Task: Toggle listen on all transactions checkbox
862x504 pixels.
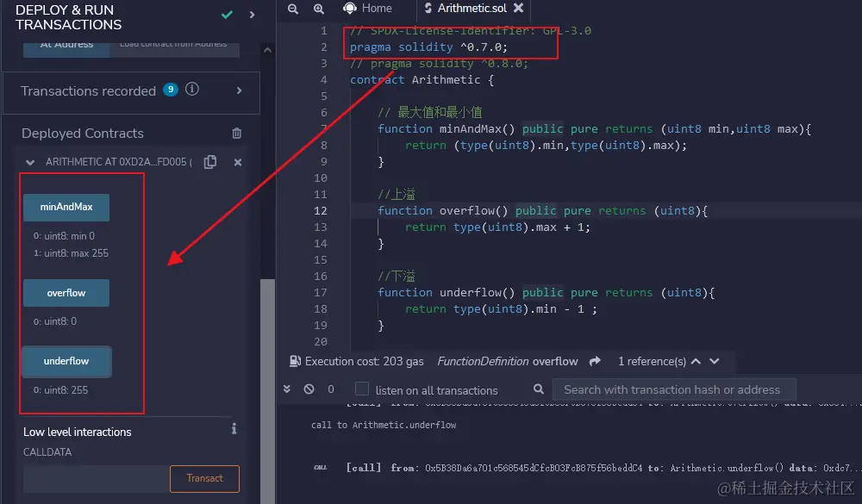Action: pos(362,389)
